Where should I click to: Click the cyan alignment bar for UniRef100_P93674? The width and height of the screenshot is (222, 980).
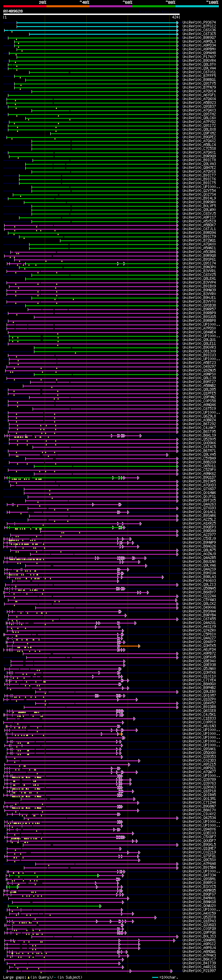97,23
